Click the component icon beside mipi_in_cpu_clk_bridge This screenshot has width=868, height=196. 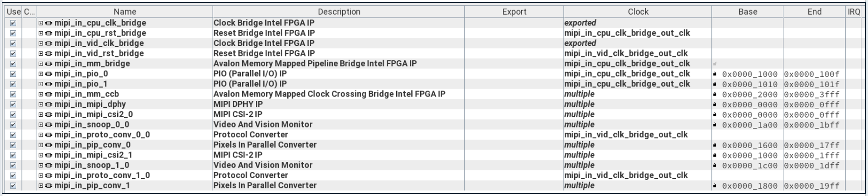(x=49, y=23)
